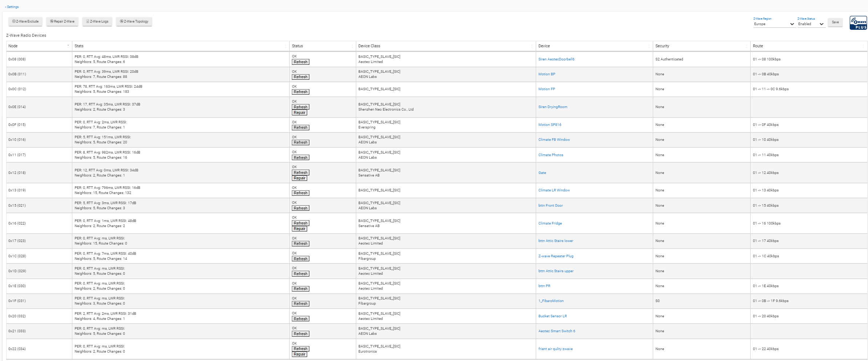Open the Z-Wave Logs page
The image size is (868, 361).
click(97, 21)
